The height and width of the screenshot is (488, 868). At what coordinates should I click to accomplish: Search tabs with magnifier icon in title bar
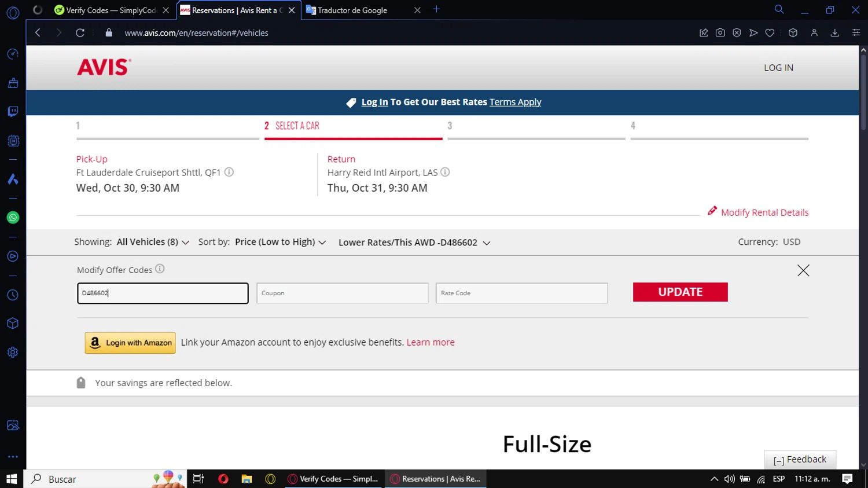pos(779,9)
